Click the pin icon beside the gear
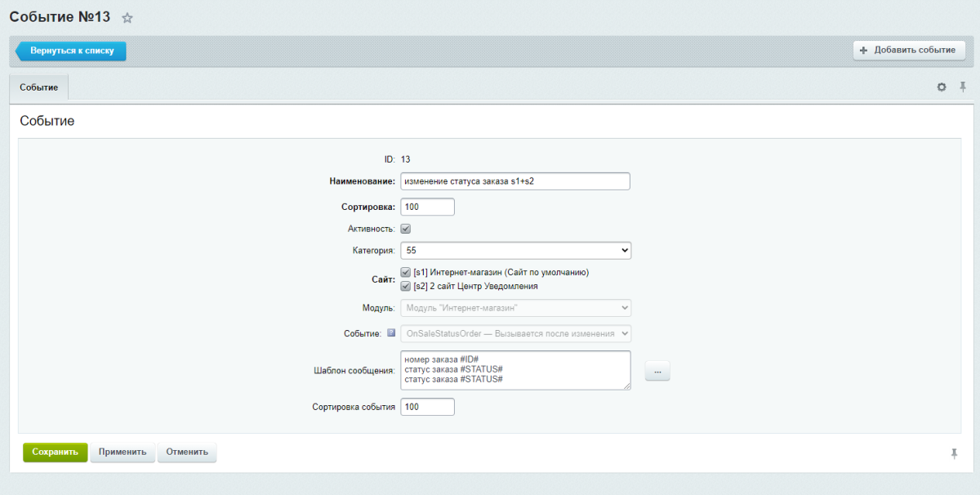Image resolution: width=980 pixels, height=495 pixels. 962,87
